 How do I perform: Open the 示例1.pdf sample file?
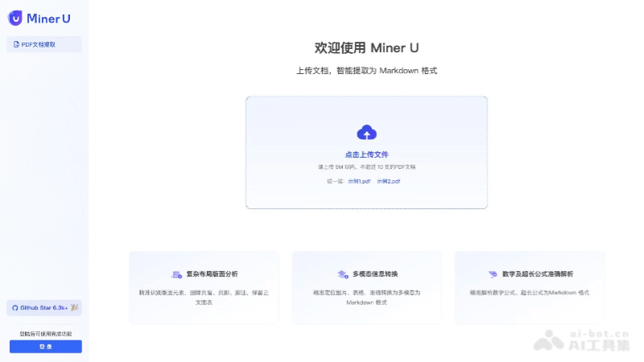coord(359,181)
